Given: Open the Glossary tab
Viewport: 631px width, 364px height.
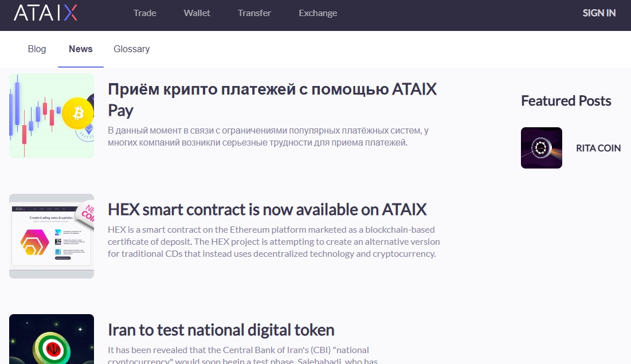Looking at the screenshot, I should coord(132,49).
